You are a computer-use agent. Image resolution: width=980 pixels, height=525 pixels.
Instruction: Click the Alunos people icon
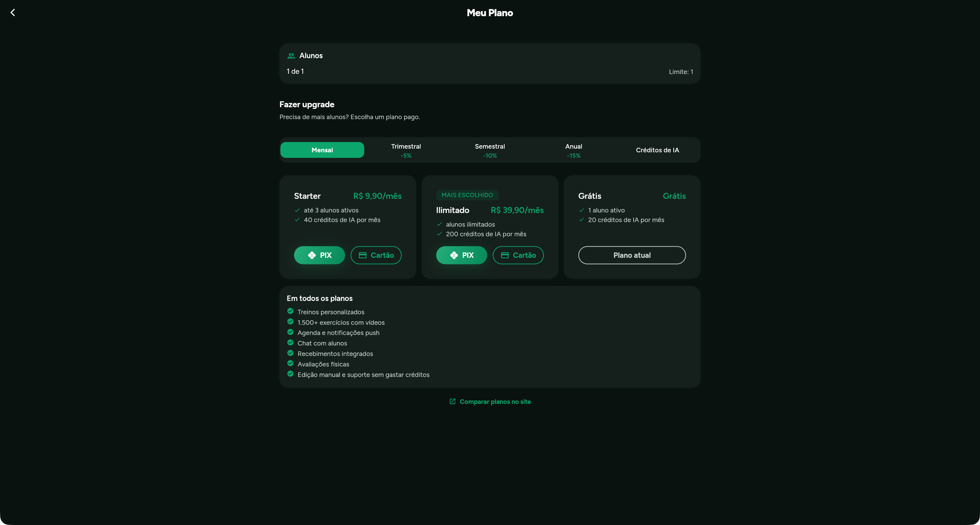tap(291, 56)
